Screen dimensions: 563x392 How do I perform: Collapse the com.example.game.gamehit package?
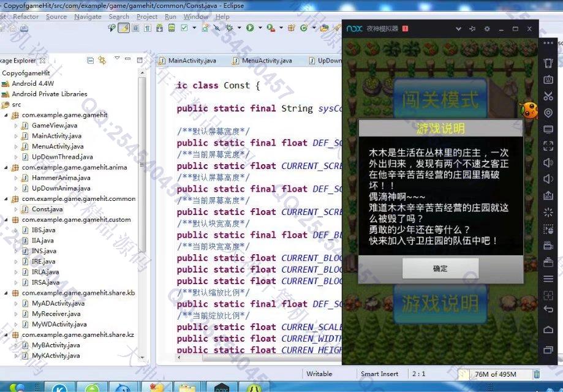pyautogui.click(x=6, y=115)
